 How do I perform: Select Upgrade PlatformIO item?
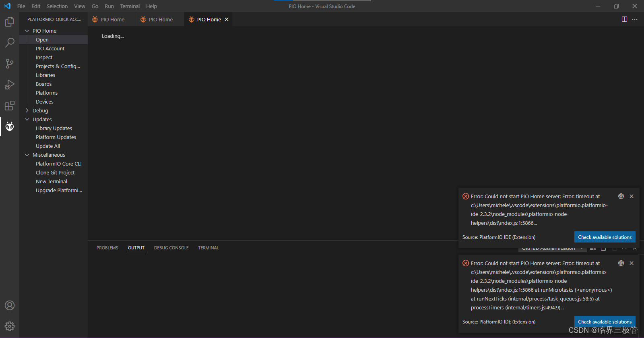(x=54, y=190)
